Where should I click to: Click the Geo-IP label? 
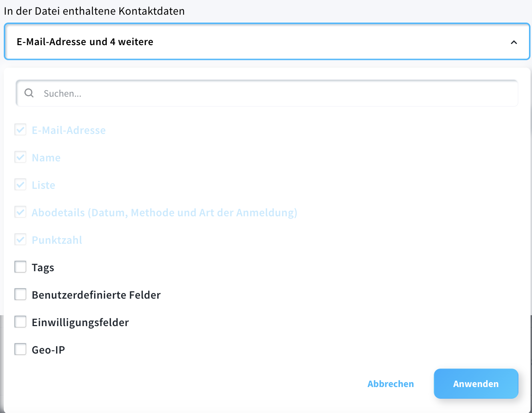(x=49, y=349)
